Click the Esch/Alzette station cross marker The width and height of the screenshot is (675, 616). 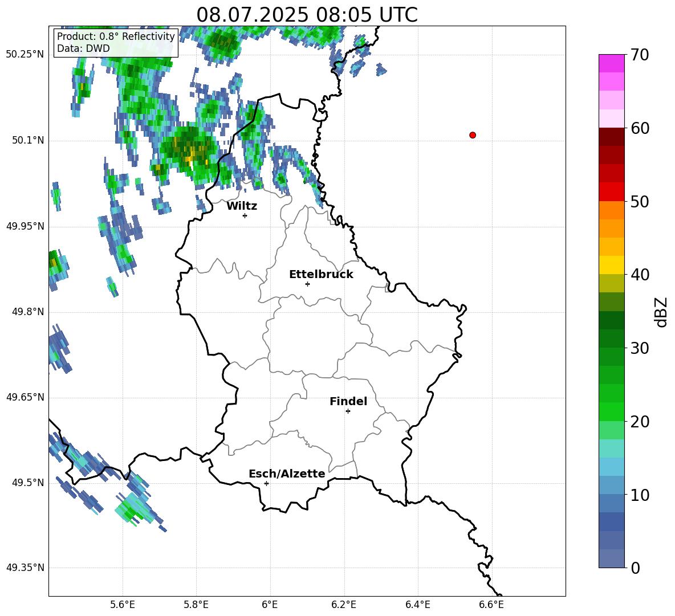[x=266, y=483]
